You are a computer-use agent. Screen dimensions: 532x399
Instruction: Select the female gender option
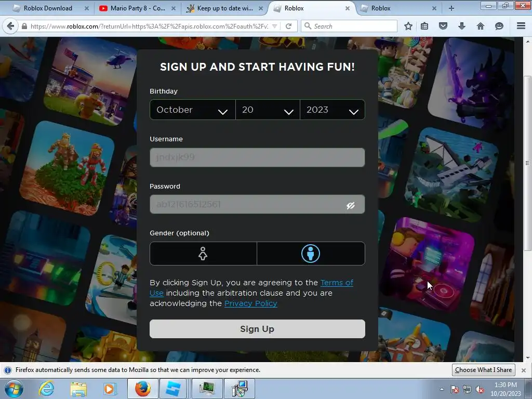[203, 254]
